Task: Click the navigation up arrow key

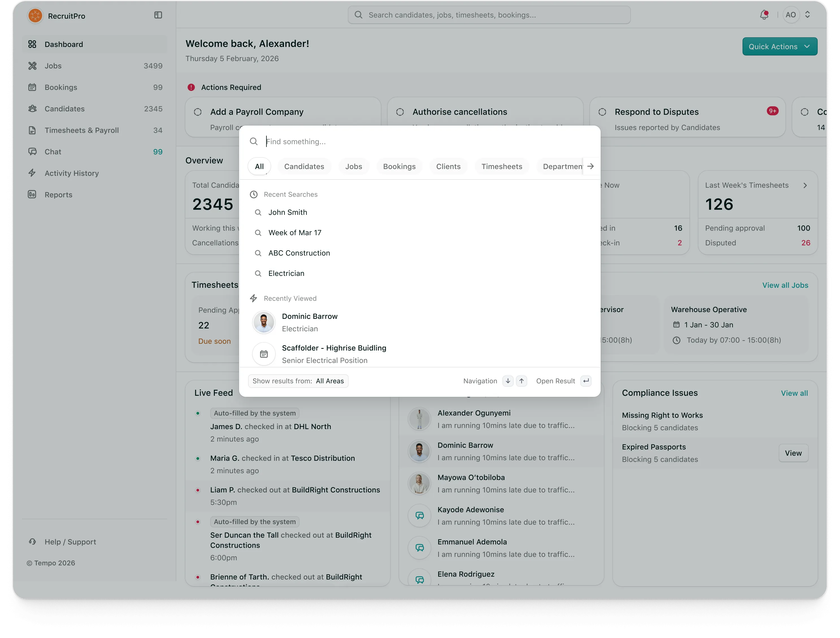Action: (521, 381)
